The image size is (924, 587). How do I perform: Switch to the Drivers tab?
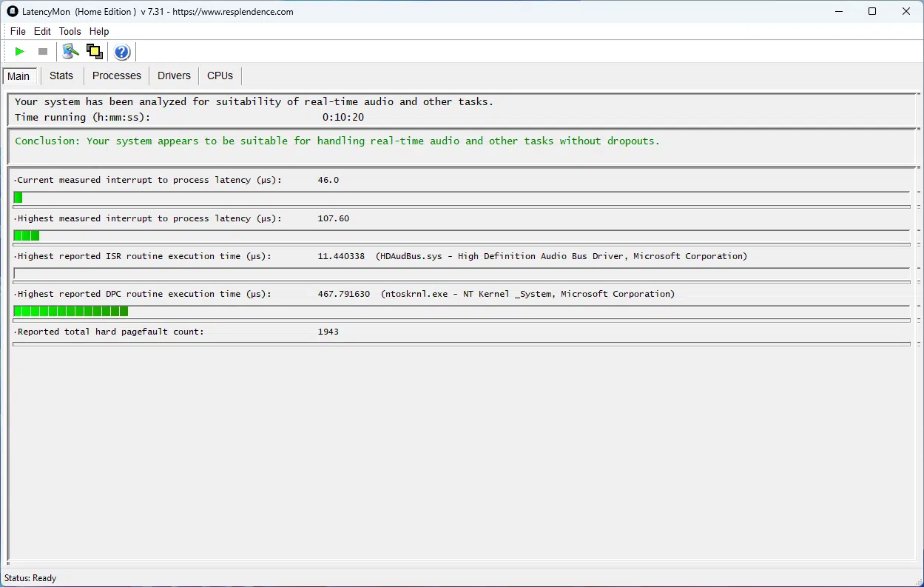coord(174,76)
